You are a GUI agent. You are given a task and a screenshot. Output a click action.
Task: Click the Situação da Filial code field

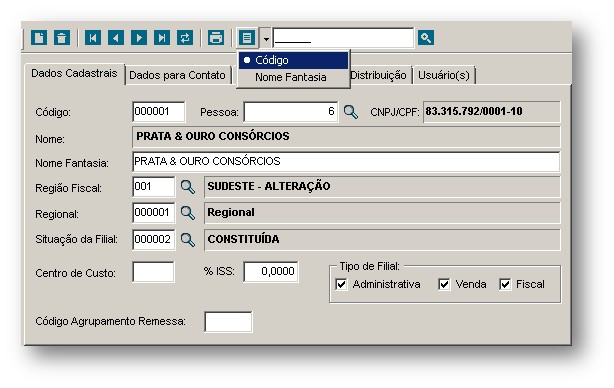pos(154,239)
